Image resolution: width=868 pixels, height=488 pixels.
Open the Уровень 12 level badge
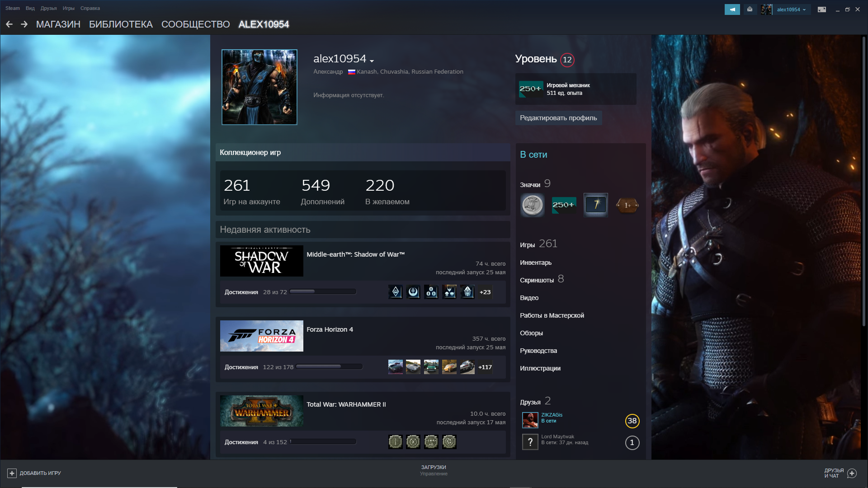point(567,60)
